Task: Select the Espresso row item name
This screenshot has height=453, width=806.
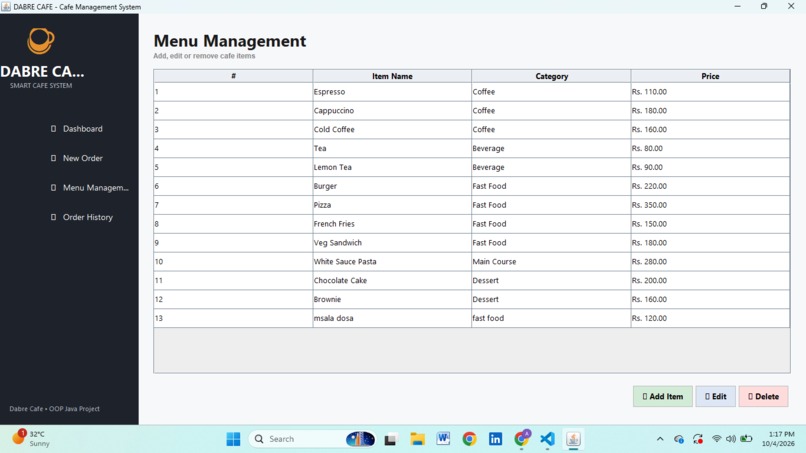Action: [x=392, y=92]
